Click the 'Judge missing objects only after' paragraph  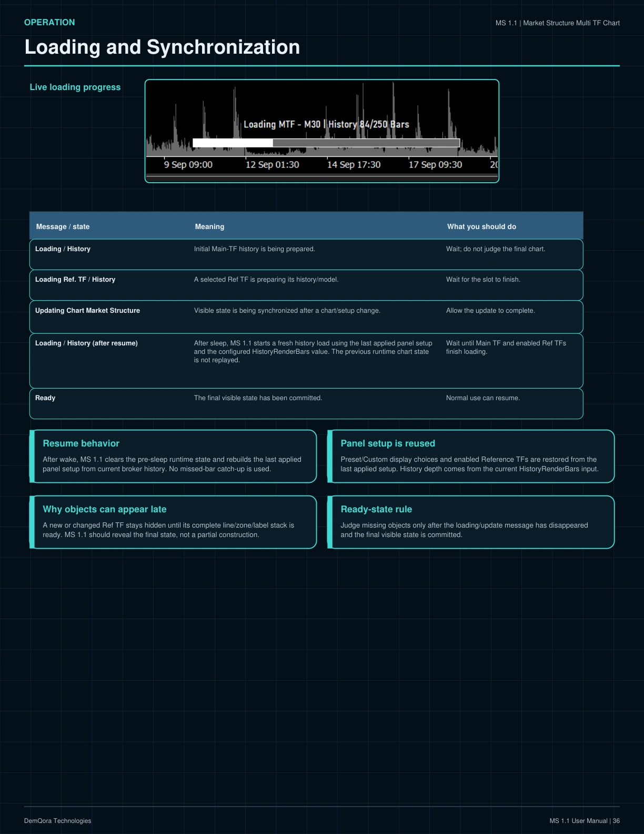pos(464,530)
